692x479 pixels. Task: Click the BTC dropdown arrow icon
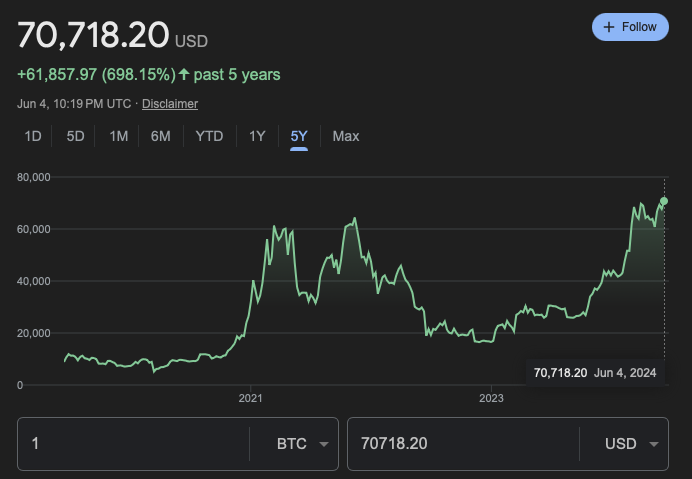click(322, 444)
